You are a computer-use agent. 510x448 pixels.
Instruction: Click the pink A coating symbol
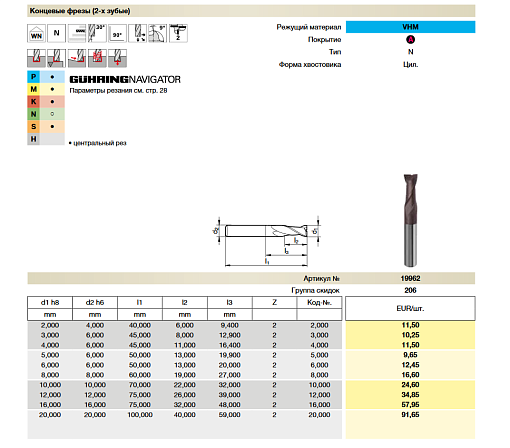coord(410,40)
